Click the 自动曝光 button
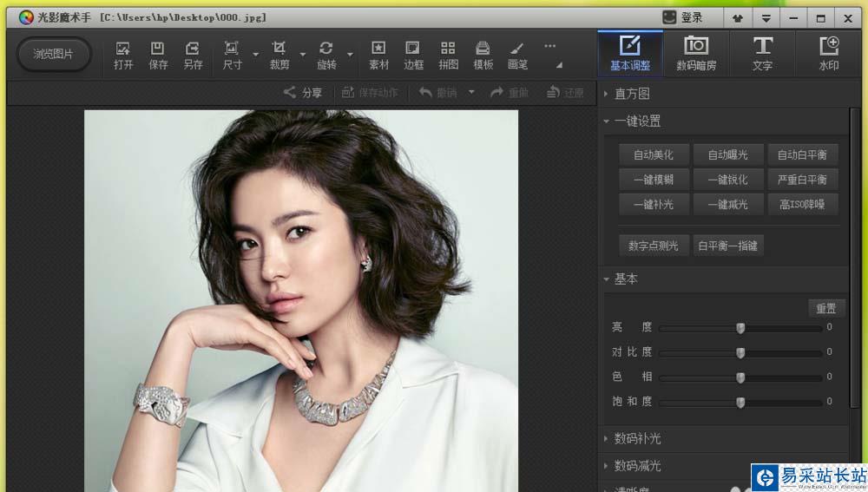The width and height of the screenshot is (868, 492). (728, 154)
